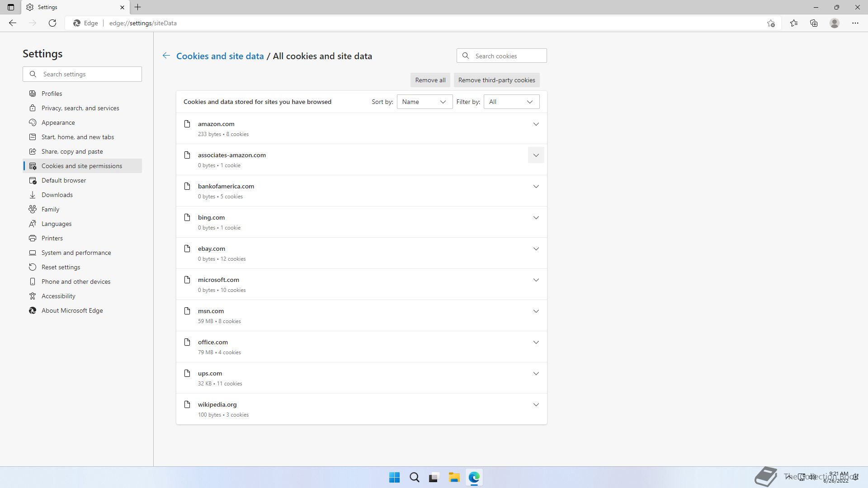Click the bankofamerica.com site name
The height and width of the screenshot is (488, 868).
(x=226, y=186)
